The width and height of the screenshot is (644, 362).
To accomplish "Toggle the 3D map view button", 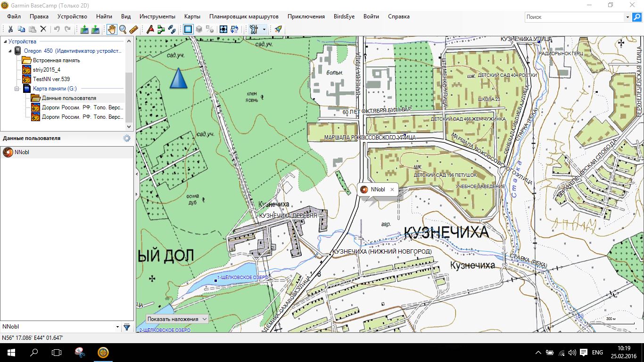I will [x=199, y=29].
